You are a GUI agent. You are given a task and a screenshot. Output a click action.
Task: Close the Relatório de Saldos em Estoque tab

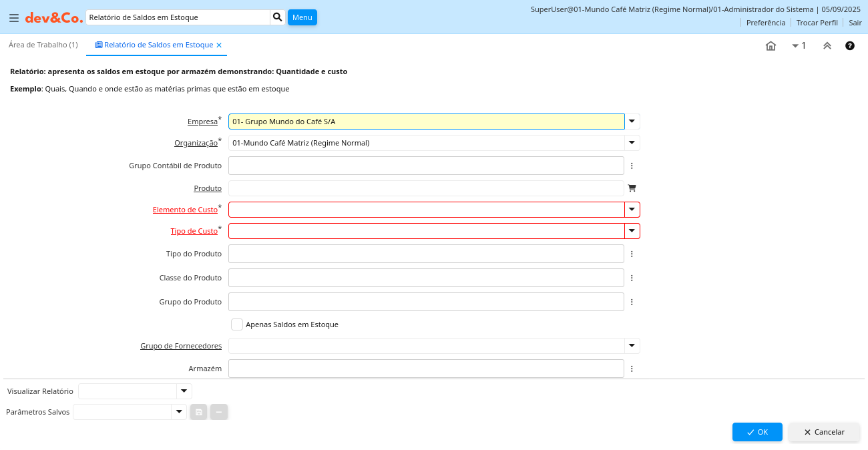click(219, 45)
